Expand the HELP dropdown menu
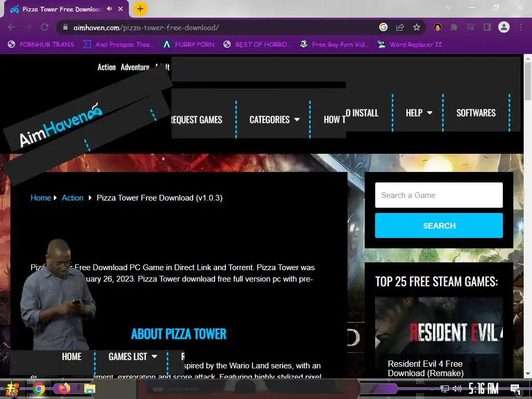The height and width of the screenshot is (399, 532). point(419,113)
